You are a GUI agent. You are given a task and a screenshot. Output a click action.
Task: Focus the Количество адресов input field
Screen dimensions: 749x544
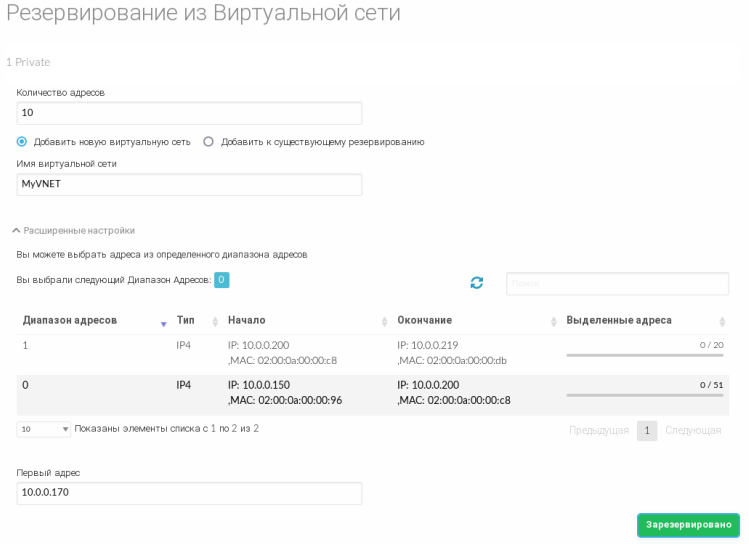point(189,113)
